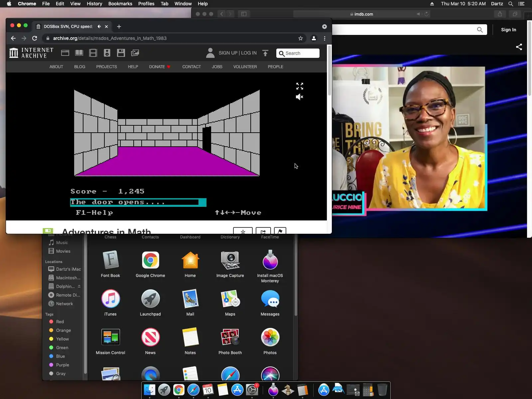Click the Chrome address bar URL

click(x=110, y=38)
